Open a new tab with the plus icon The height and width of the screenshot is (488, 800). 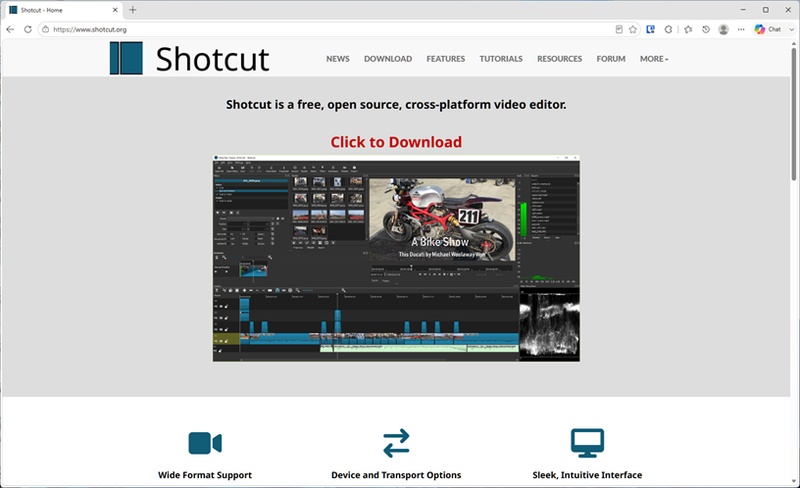pos(133,10)
